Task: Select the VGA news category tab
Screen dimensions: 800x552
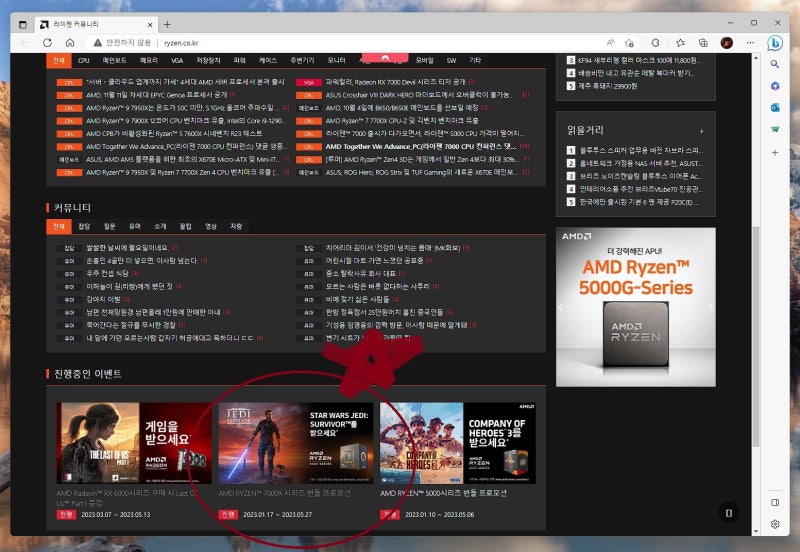Action: tap(177, 60)
